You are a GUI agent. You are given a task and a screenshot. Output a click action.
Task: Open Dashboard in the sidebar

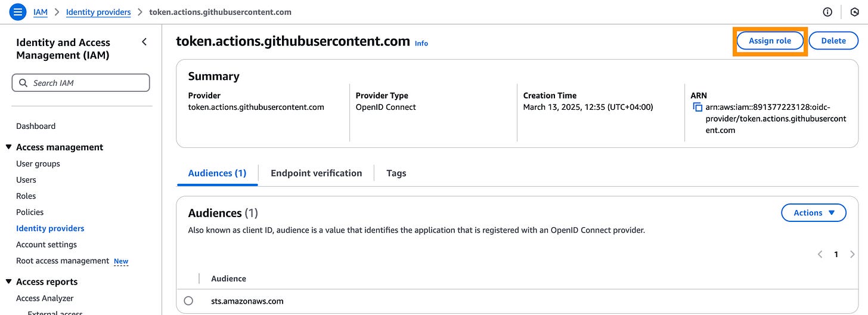pos(36,126)
